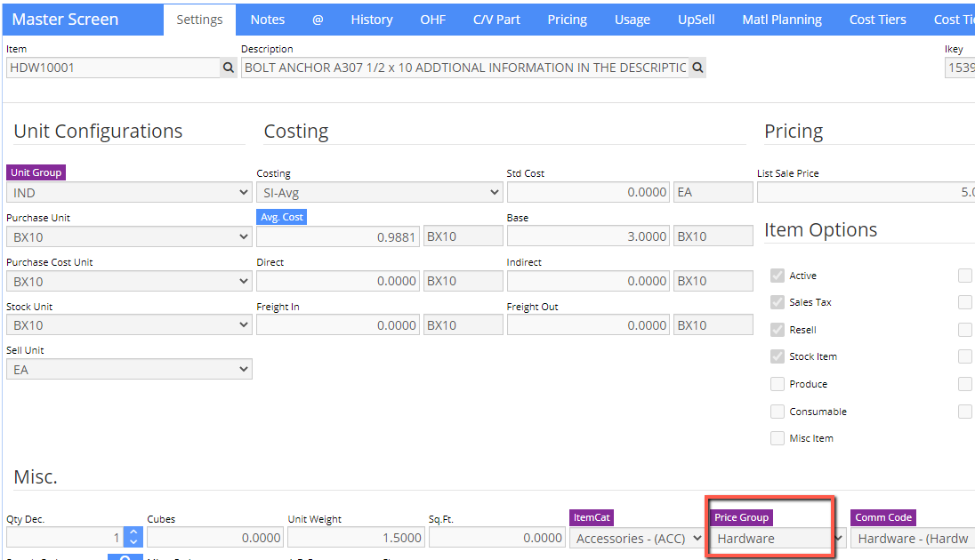Toggle the Stock Item checkbox
975x560 pixels.
778,356
